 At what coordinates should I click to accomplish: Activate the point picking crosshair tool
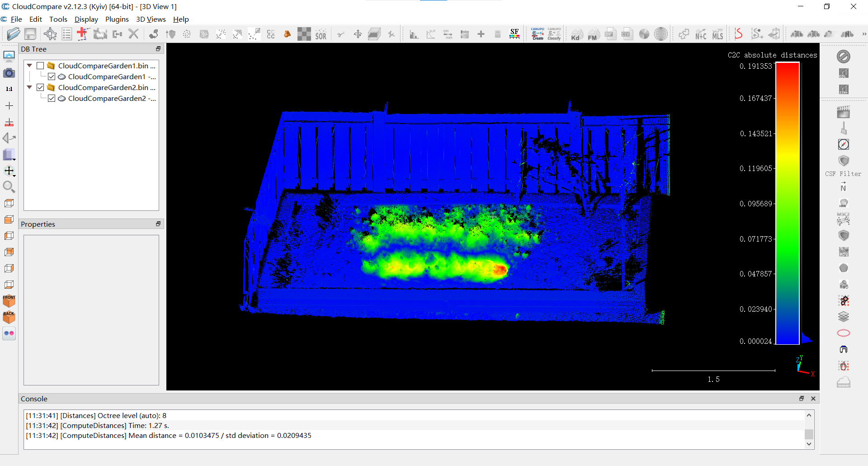point(50,34)
